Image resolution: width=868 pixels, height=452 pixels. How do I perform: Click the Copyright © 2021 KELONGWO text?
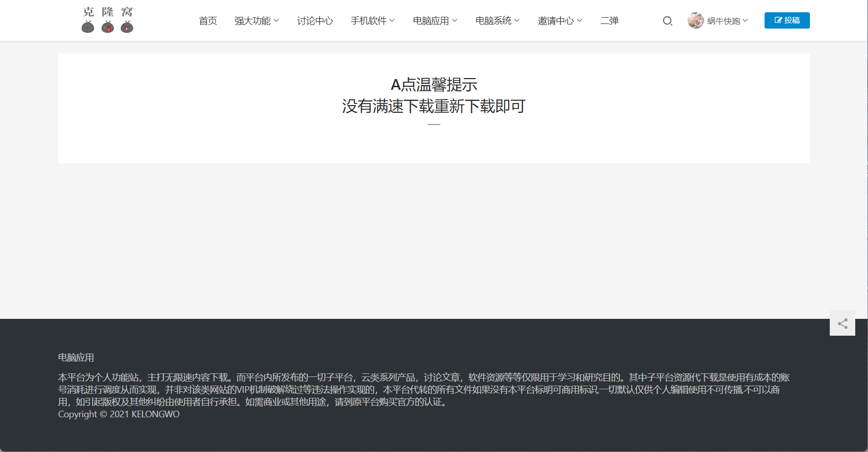coord(119,414)
